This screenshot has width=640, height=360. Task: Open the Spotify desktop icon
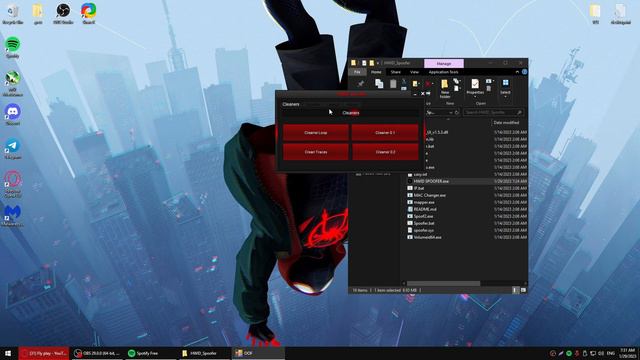point(13,47)
